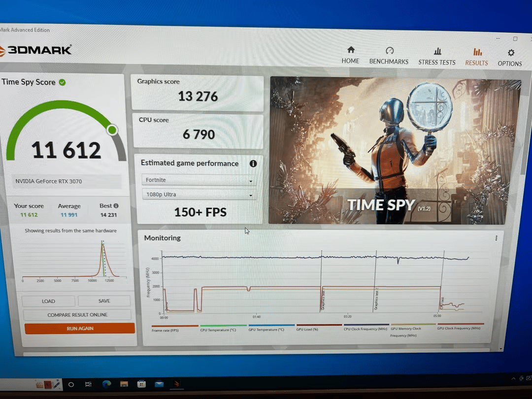The width and height of the screenshot is (532, 399).
Task: Click the window vertical scrollbar down arrow
Action: pyautogui.click(x=501, y=349)
